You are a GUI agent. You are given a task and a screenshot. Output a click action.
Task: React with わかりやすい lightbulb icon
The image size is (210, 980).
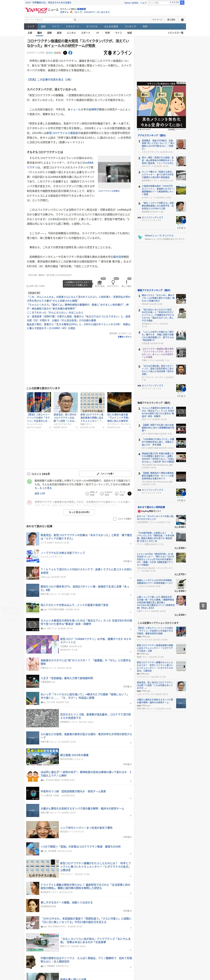point(113,283)
